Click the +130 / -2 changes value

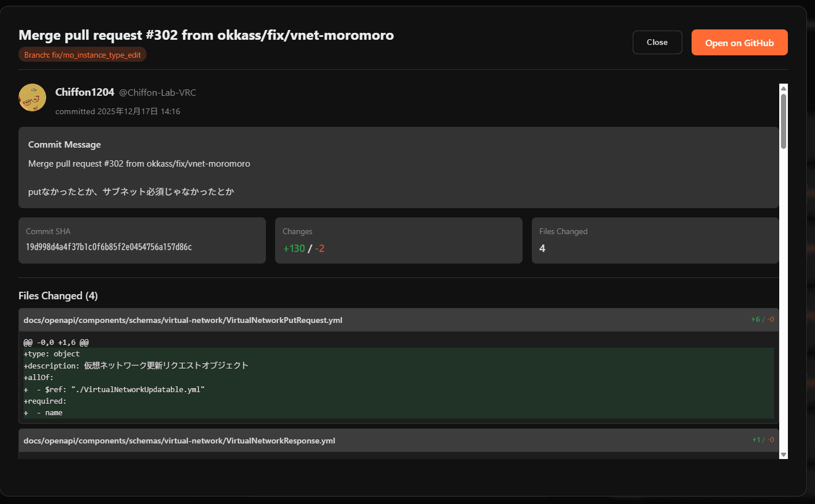click(303, 249)
